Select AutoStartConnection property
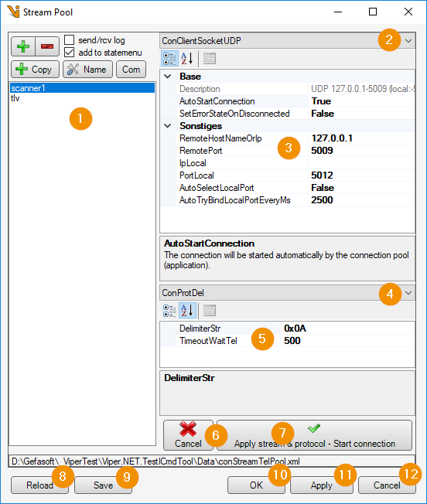427x504 pixels. [x=242, y=101]
